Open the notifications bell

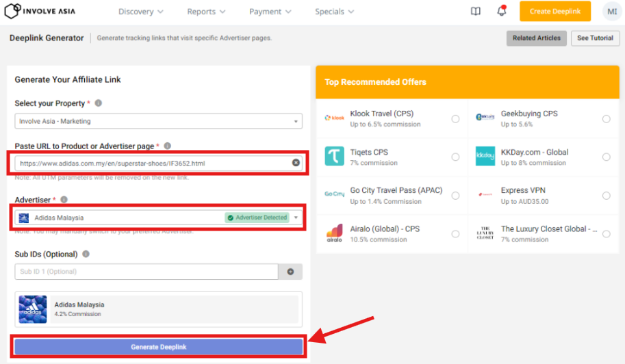[x=502, y=12]
